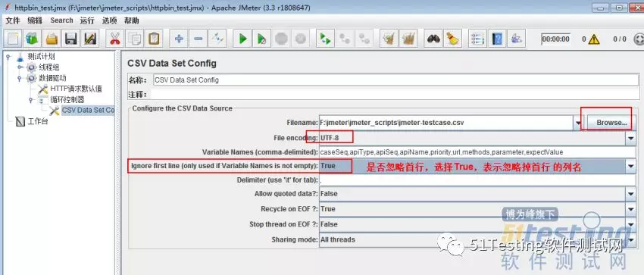
Task: Click the Remote Start All icon
Action: (x=325, y=39)
